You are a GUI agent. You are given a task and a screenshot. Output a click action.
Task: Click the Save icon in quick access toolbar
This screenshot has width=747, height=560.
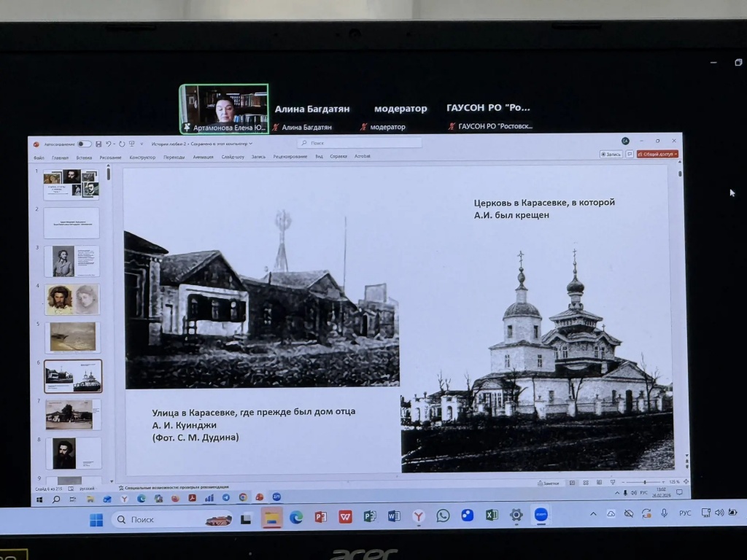[98, 144]
